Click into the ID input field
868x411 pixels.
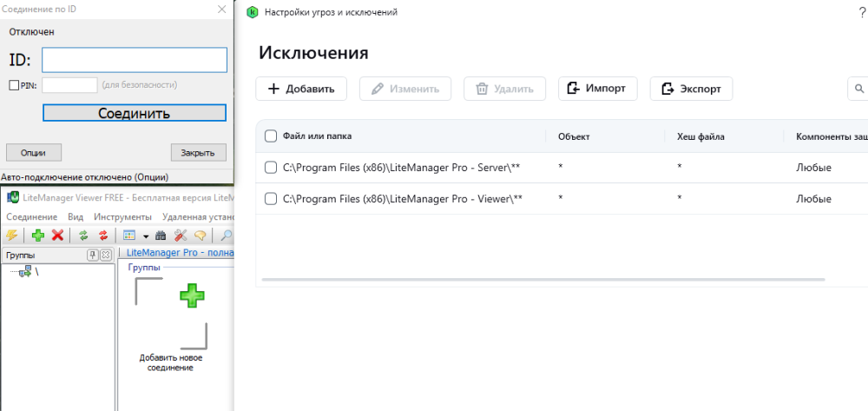tap(135, 60)
